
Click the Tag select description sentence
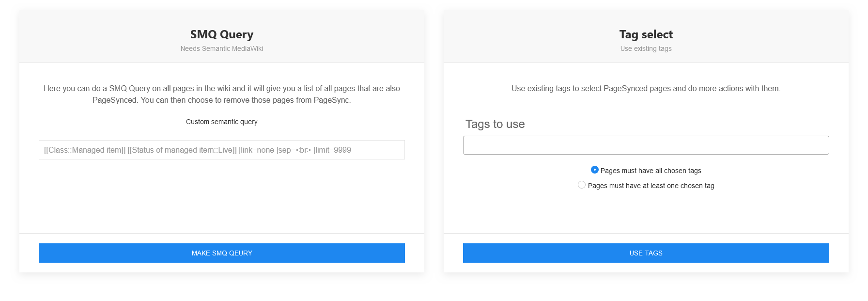coord(646,88)
